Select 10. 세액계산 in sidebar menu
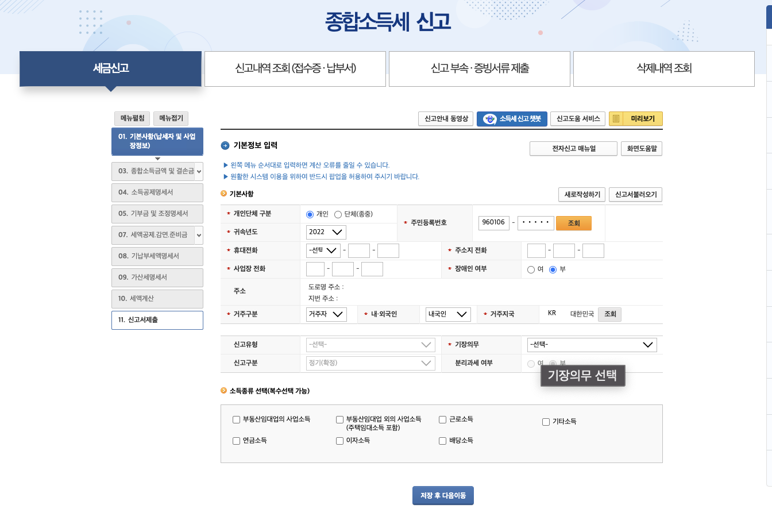The image size is (772, 532). [x=157, y=299]
